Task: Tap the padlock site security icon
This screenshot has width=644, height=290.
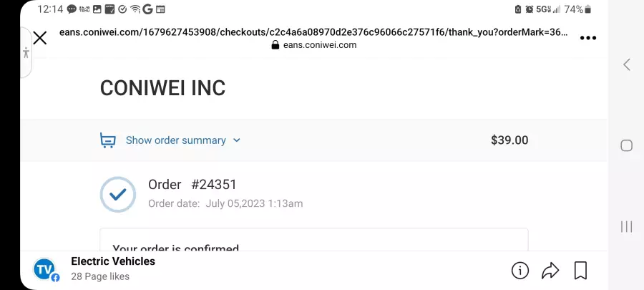Action: [x=275, y=45]
